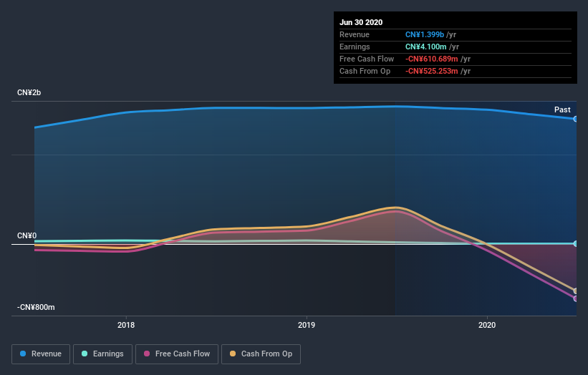Click the Jun 30 2020 tooltip date
588x375 pixels.
pos(361,22)
